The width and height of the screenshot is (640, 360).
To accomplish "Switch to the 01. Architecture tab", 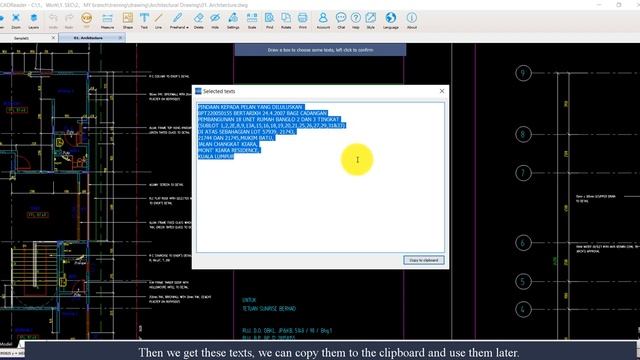I will point(88,38).
